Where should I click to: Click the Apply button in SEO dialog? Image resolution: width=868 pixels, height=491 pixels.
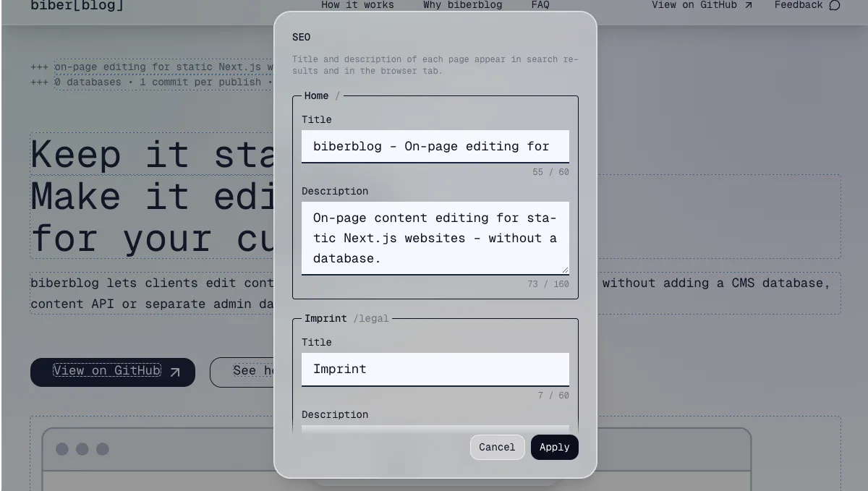[554, 447]
